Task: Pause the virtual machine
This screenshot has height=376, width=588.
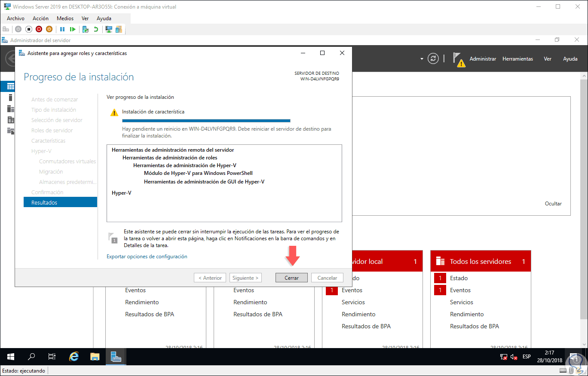Action: coord(62,29)
